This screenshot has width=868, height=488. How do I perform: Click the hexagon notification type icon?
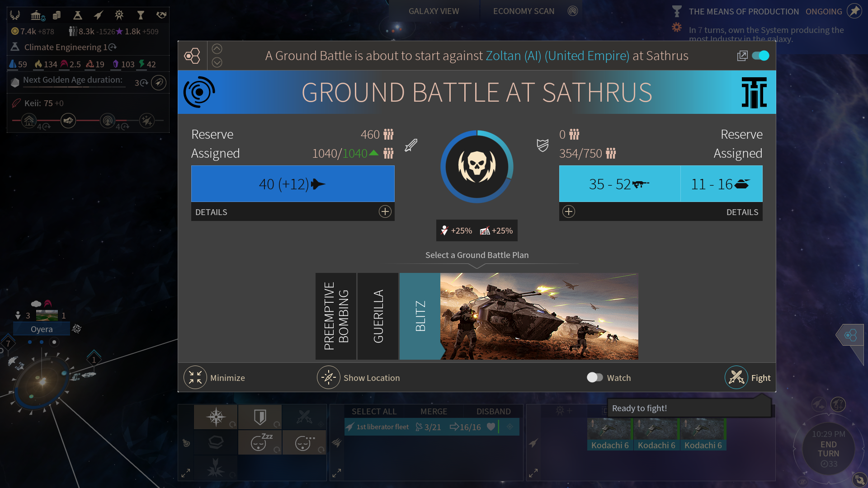192,56
